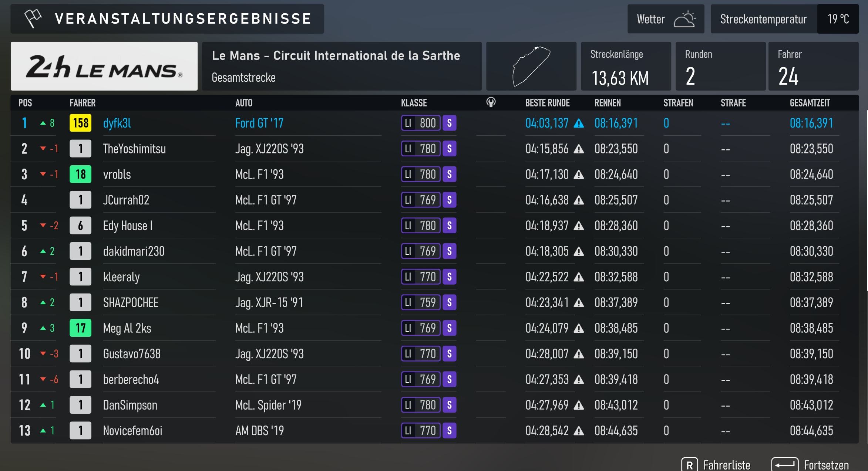Select the Streckentemperatur 19 °C panel
This screenshot has height=471, width=868.
[x=784, y=19]
